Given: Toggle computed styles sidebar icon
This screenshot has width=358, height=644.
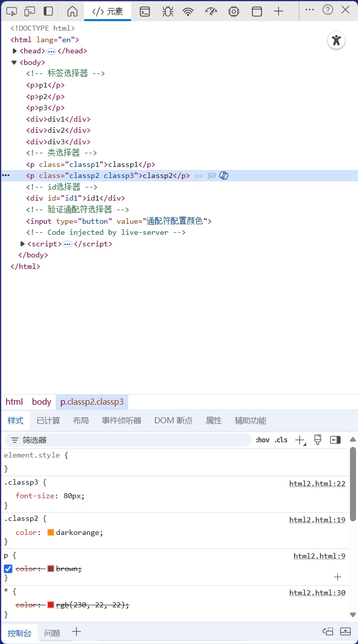Looking at the screenshot, I should pos(335,440).
